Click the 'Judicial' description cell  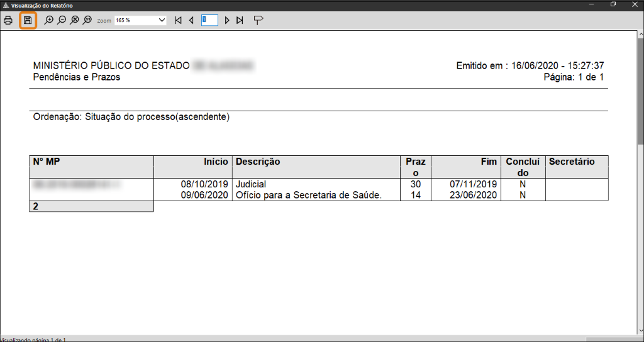[251, 184]
